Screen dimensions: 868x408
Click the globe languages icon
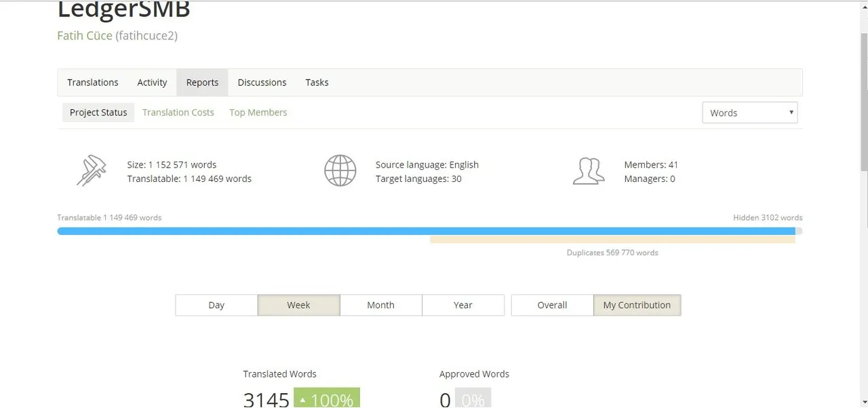click(340, 171)
